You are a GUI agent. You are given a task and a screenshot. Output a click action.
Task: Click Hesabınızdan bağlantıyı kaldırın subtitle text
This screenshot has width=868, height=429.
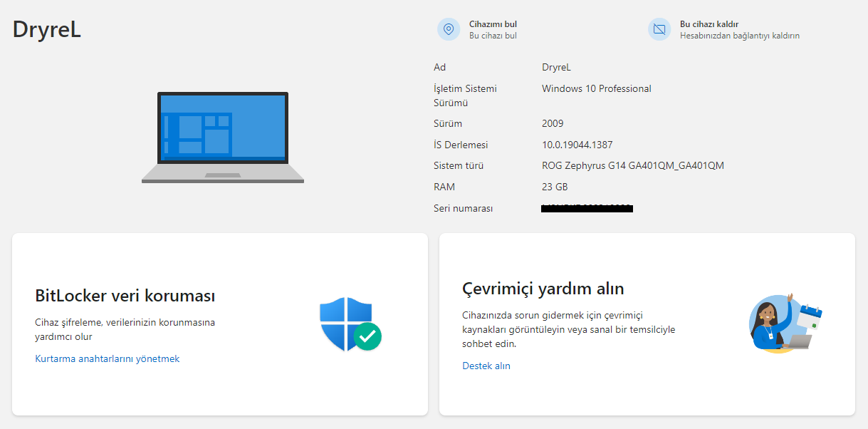[740, 35]
